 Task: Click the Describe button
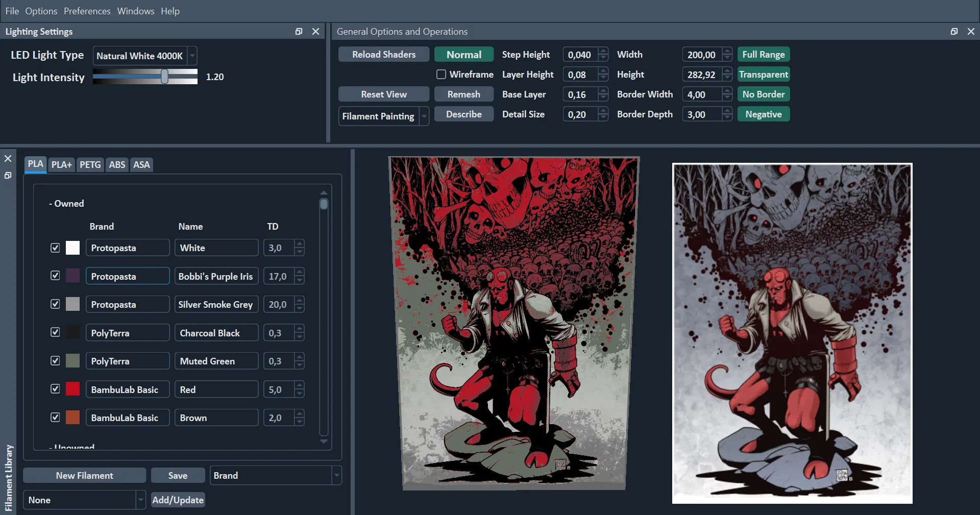tap(464, 114)
